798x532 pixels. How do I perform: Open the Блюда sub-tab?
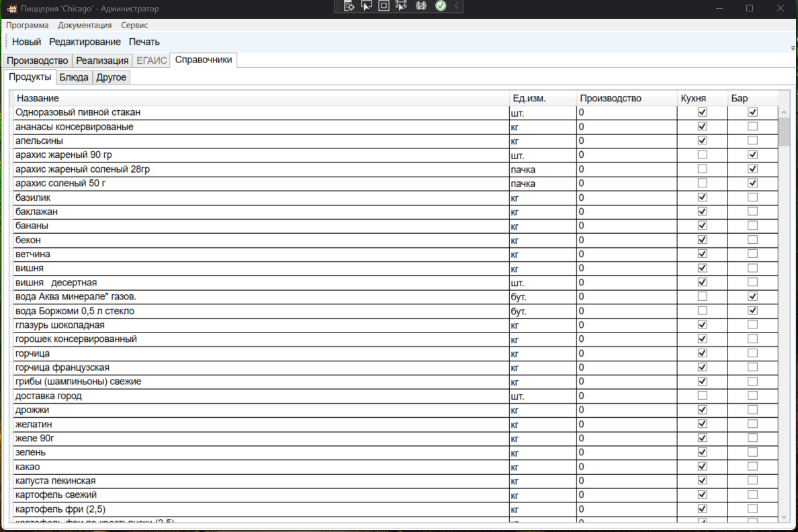(x=74, y=77)
